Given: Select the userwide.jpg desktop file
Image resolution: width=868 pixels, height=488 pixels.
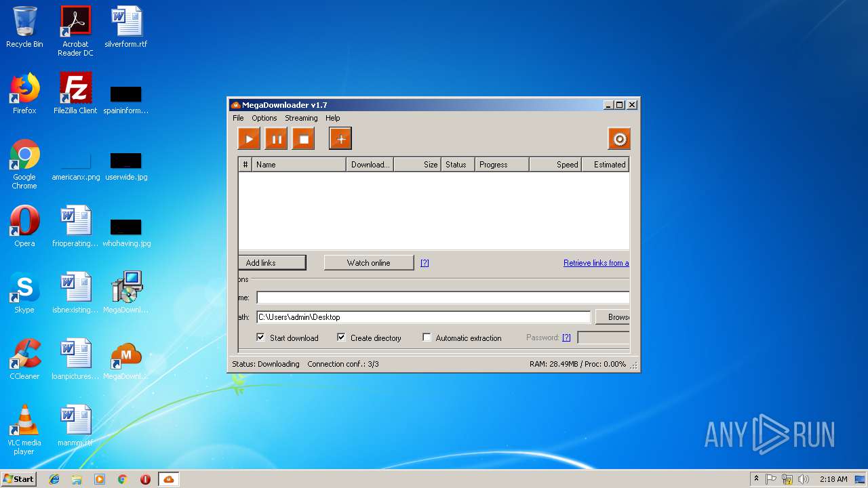Looking at the screenshot, I should (x=126, y=166).
